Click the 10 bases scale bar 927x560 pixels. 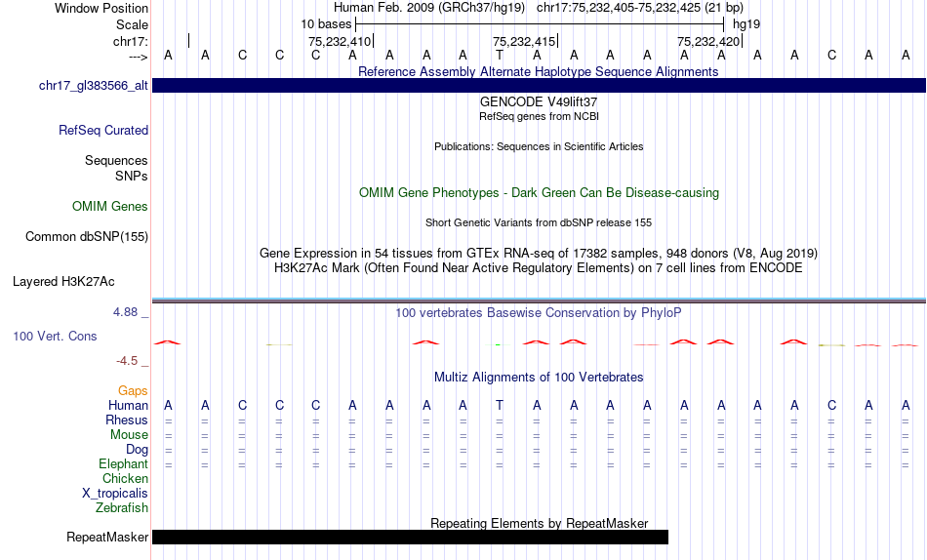pyautogui.click(x=540, y=24)
